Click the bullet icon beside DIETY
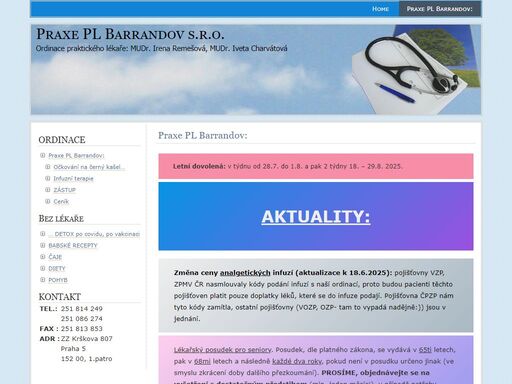The width and height of the screenshot is (512, 384). (x=42, y=268)
